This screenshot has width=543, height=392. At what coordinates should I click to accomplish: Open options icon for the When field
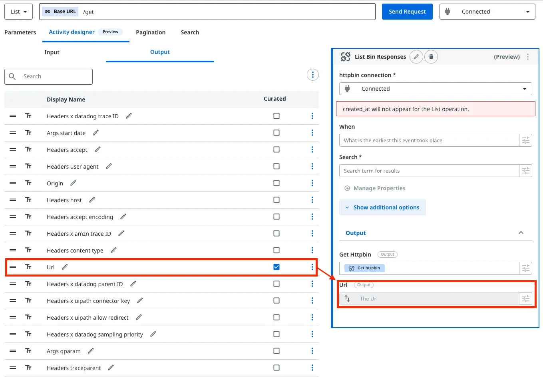click(x=525, y=140)
